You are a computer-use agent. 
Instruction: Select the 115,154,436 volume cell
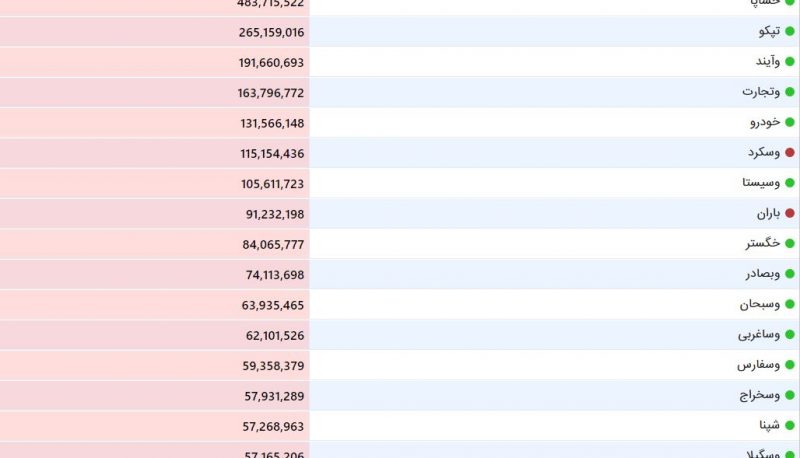pos(155,153)
